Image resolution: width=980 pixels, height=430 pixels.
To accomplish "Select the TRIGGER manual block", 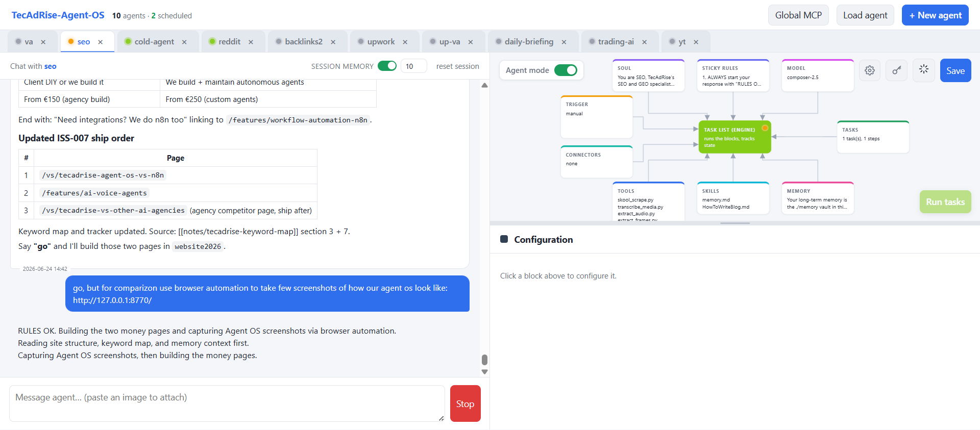I will tap(597, 117).
